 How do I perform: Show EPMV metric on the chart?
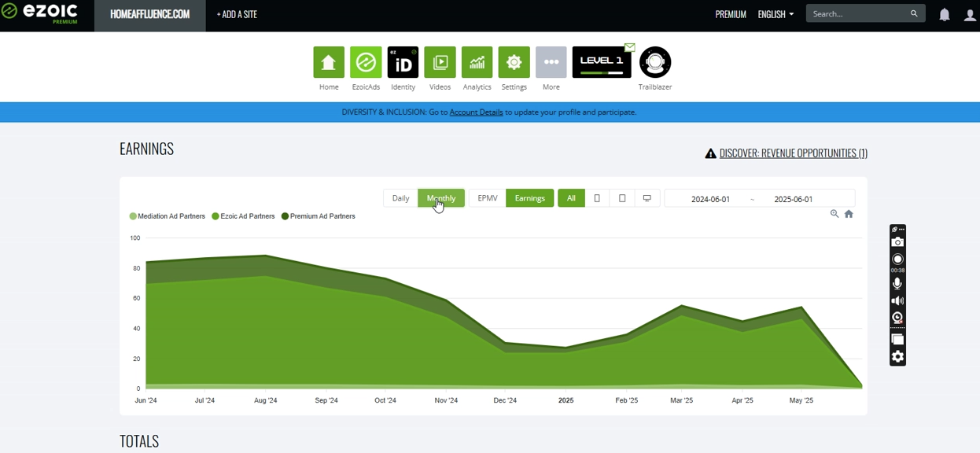click(488, 198)
